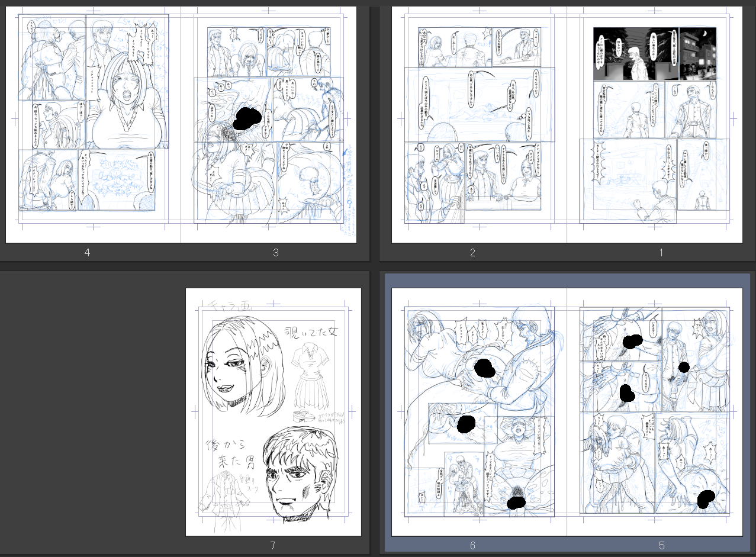Click the page number label "2"

point(472,253)
